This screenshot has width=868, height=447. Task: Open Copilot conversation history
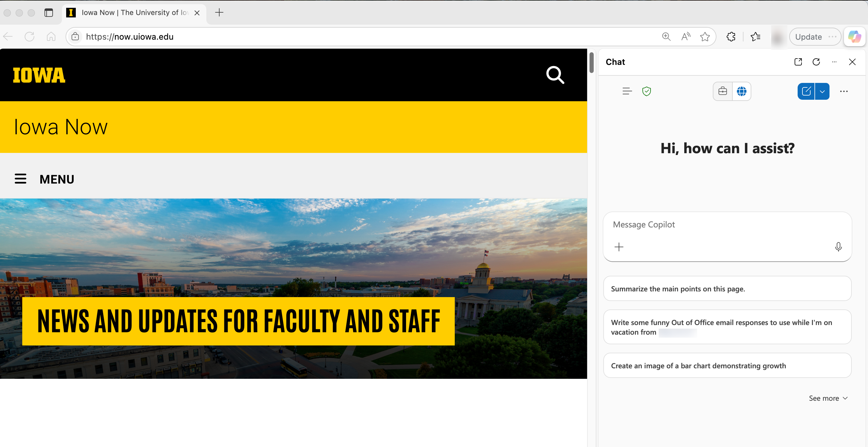[x=627, y=91]
